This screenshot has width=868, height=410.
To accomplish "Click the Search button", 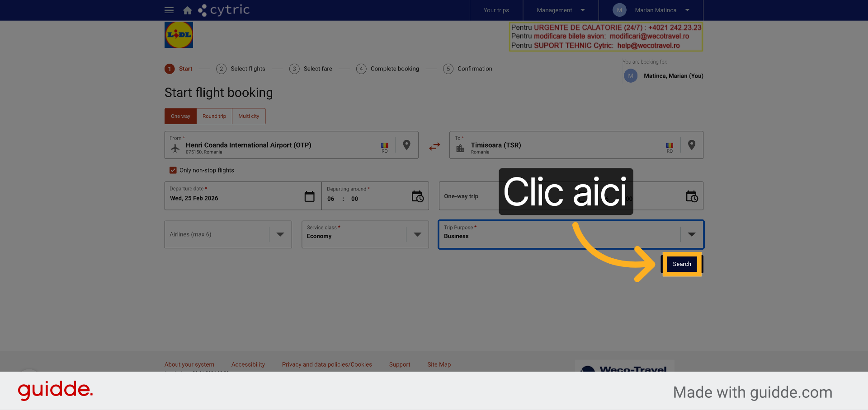I will pyautogui.click(x=682, y=264).
